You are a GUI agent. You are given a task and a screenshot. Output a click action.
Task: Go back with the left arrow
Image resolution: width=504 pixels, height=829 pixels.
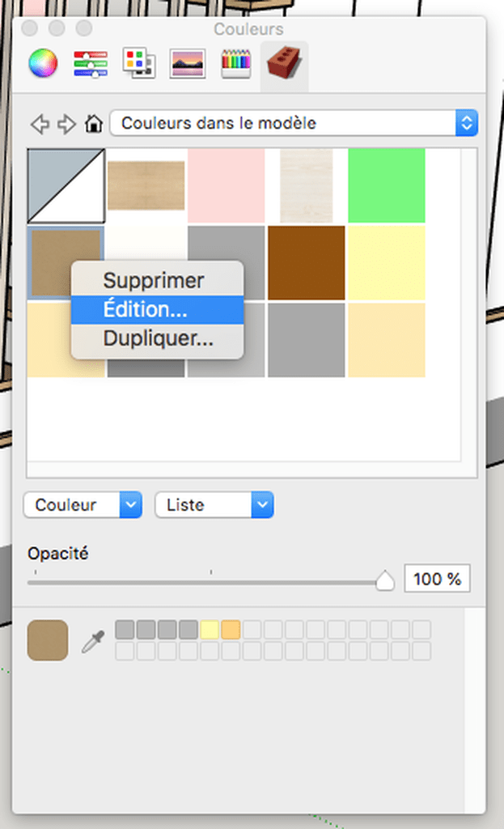(x=40, y=124)
